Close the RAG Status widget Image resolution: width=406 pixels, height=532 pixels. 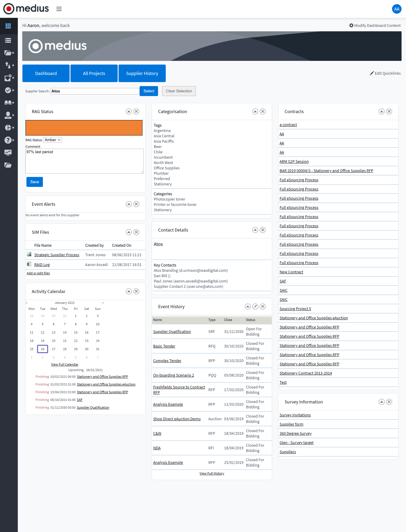136,111
